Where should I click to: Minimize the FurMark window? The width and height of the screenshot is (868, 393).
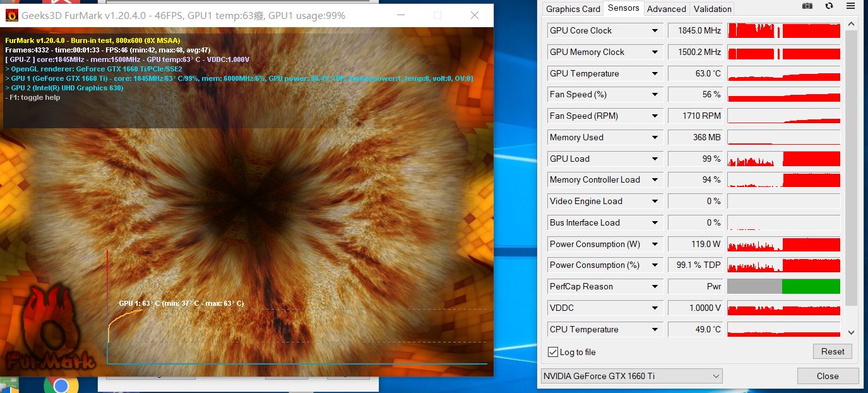coord(401,15)
